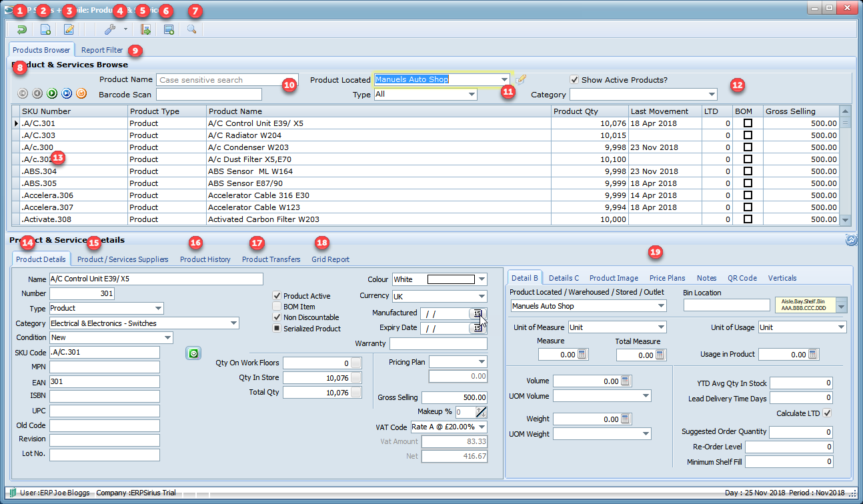Screen dimensions: 863x504
Task: Toggle the Calculate LTD checkbox
Action: point(828,413)
